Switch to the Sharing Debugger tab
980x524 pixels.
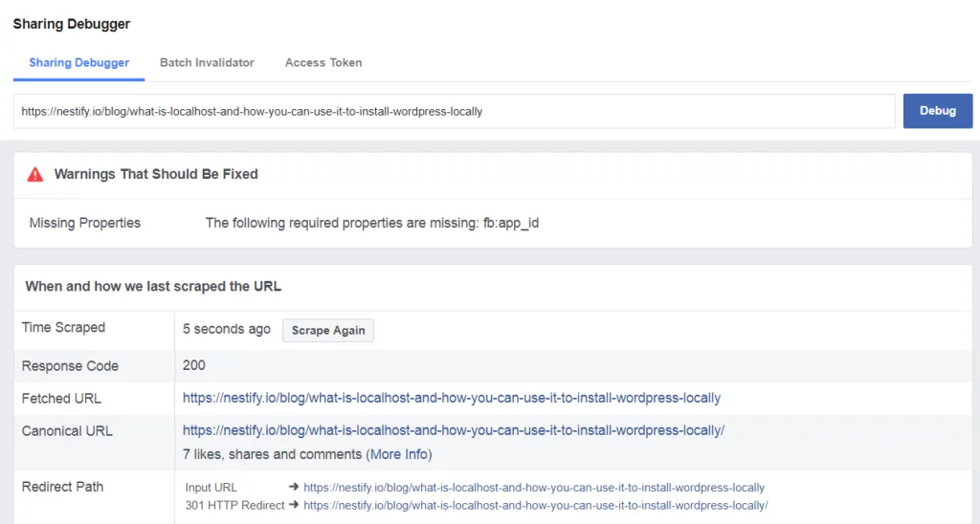point(78,62)
